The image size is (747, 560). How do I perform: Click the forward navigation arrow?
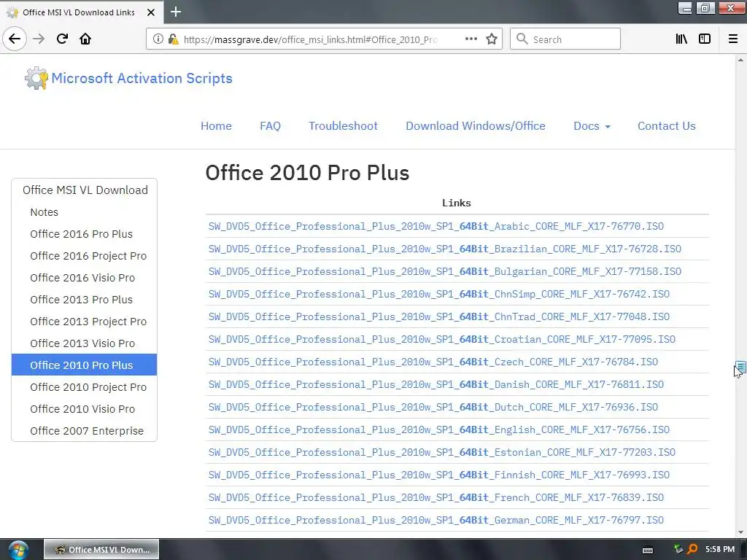pos(39,39)
